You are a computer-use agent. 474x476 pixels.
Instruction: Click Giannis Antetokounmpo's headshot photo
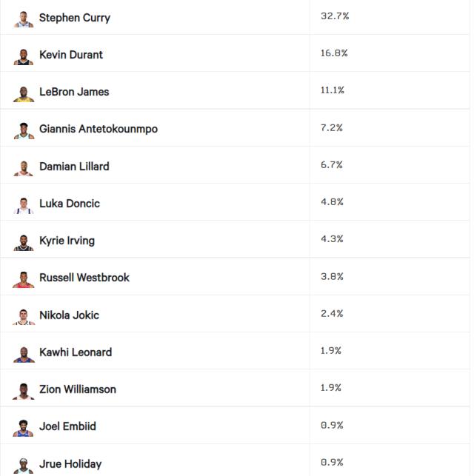pos(24,130)
